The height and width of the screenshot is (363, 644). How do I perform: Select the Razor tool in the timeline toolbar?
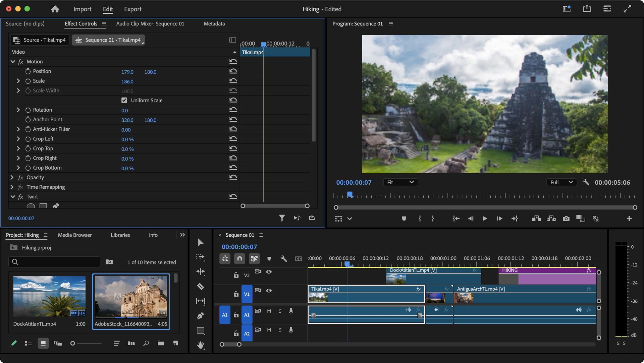(201, 287)
